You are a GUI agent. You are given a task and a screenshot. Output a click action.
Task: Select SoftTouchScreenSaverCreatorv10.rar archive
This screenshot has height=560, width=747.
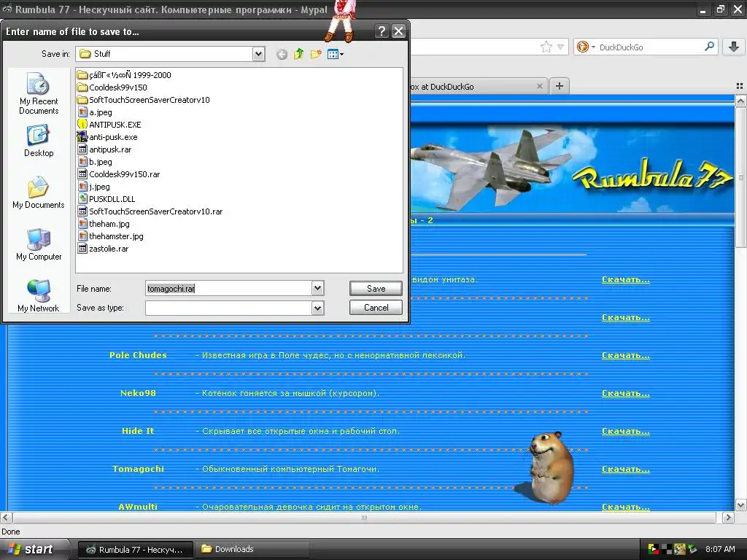(150, 211)
